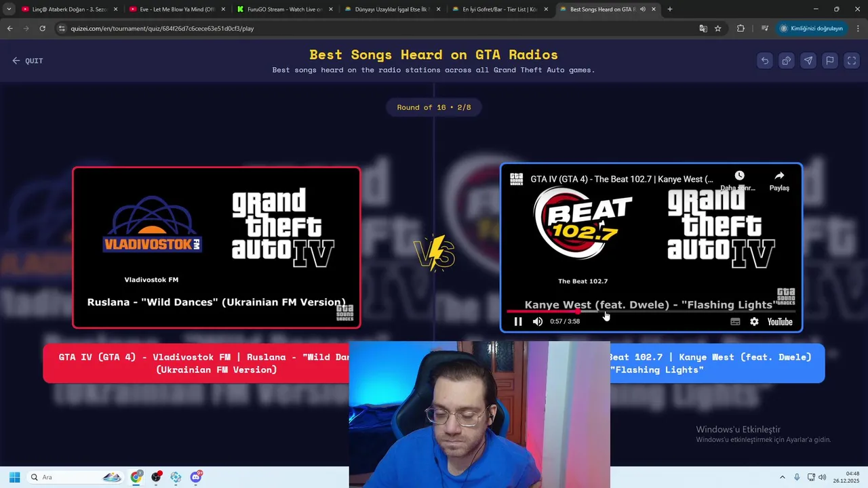Click the microphone tray icon
This screenshot has height=488, width=868.
pos(797,477)
